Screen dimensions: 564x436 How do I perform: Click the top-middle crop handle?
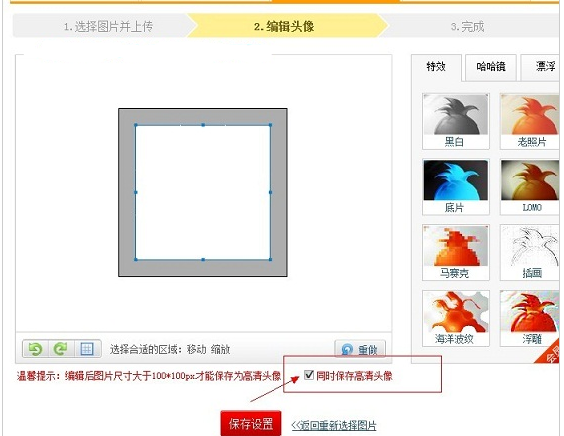pyautogui.click(x=203, y=125)
